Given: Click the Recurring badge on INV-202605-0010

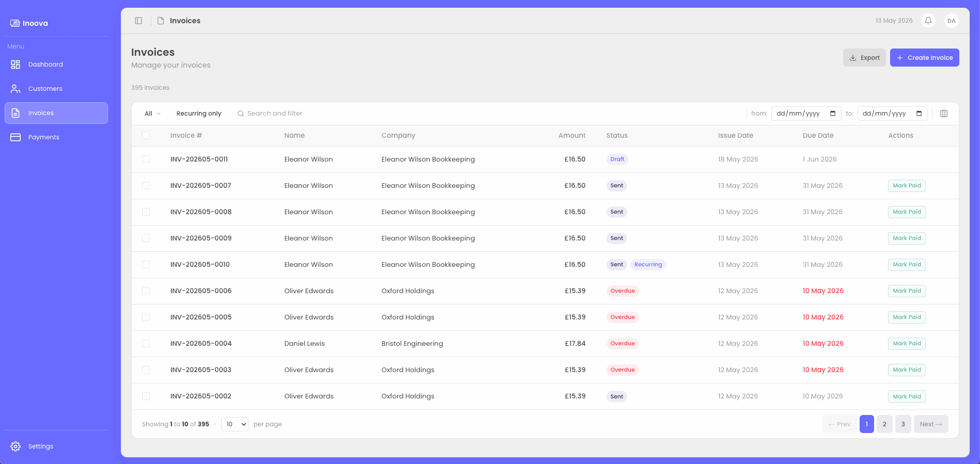Looking at the screenshot, I should coord(648,265).
